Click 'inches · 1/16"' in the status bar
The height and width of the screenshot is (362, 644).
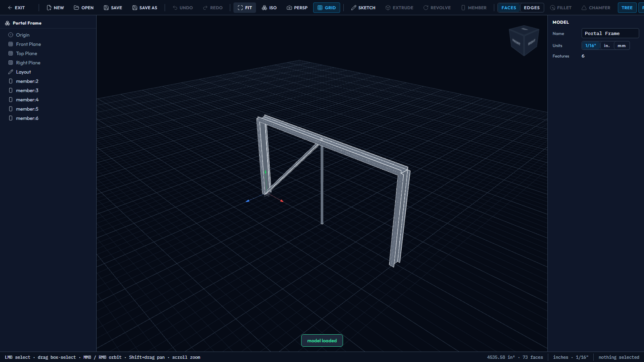(x=570, y=357)
